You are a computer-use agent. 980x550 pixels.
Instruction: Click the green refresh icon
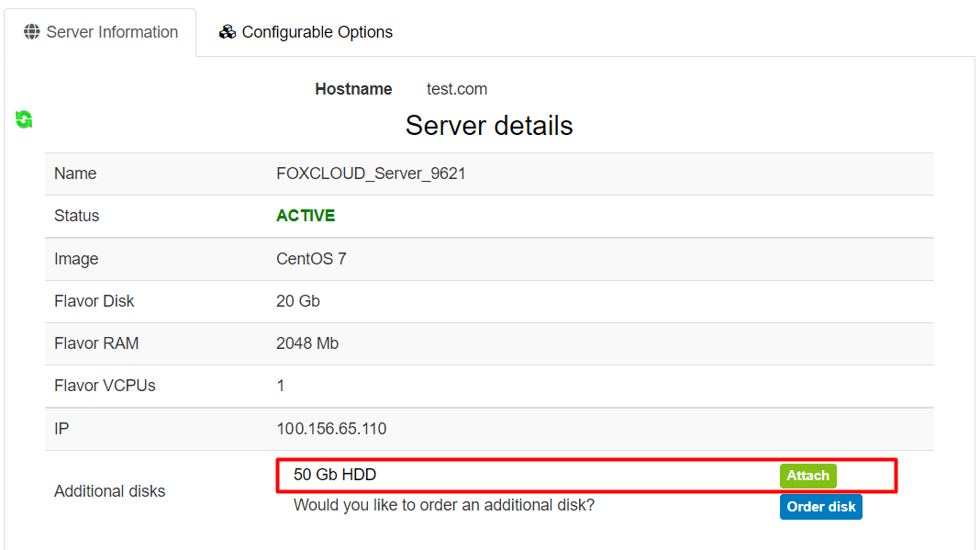click(24, 119)
